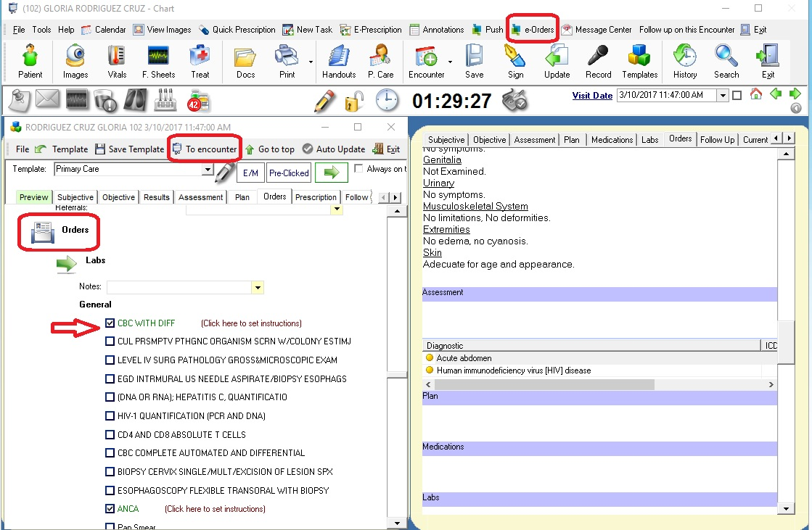
Task: Click the Pre-Clicked button
Action: (x=289, y=173)
